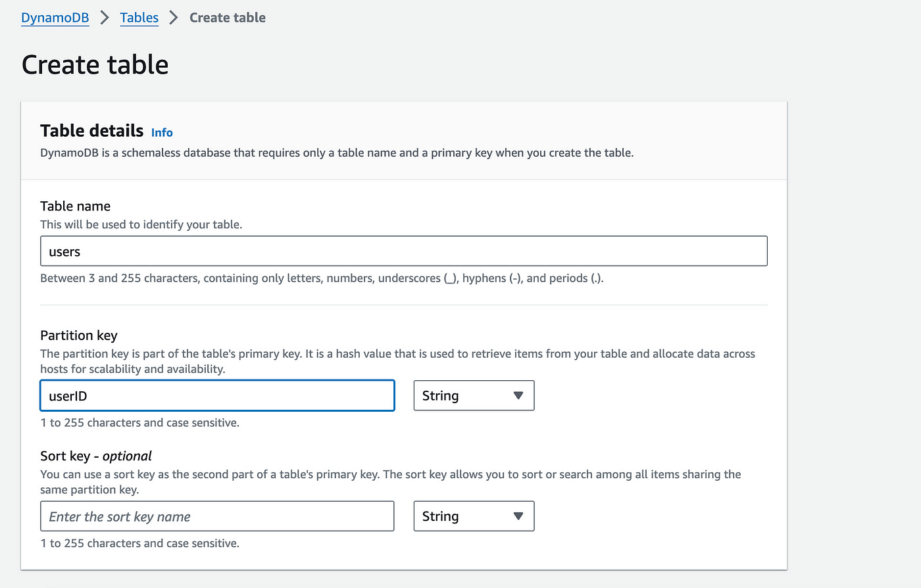Click the 'Create table' breadcrumb text
The height and width of the screenshot is (588, 921).
[228, 18]
